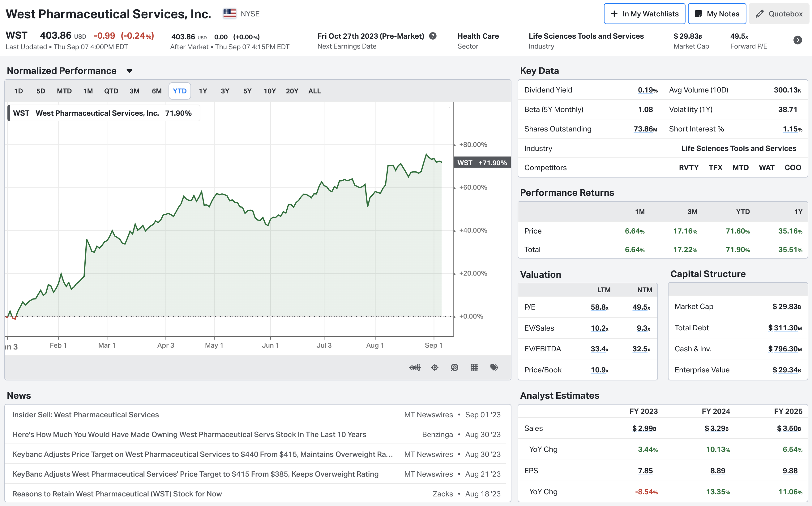This screenshot has height=506, width=812.
Task: Toggle the chart grid icon
Action: pos(474,367)
